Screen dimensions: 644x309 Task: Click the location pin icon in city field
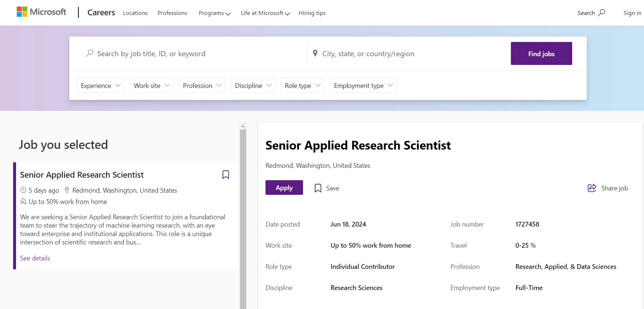pos(315,54)
